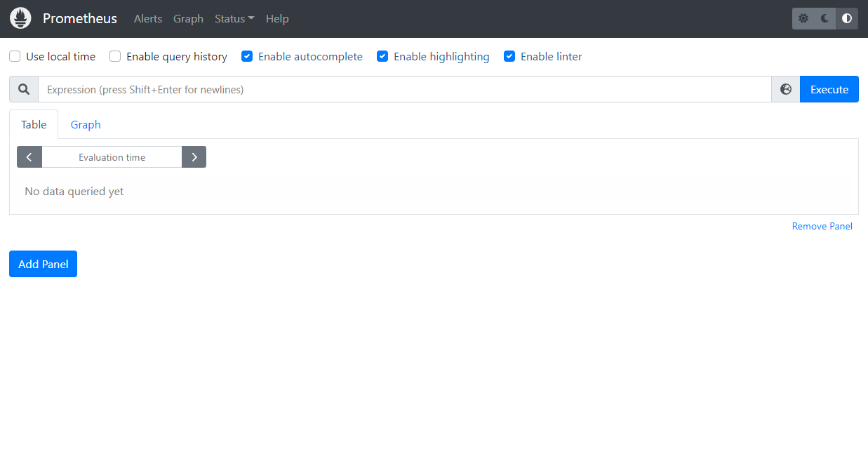Switch to dark theme with the moon icon

tap(825, 19)
